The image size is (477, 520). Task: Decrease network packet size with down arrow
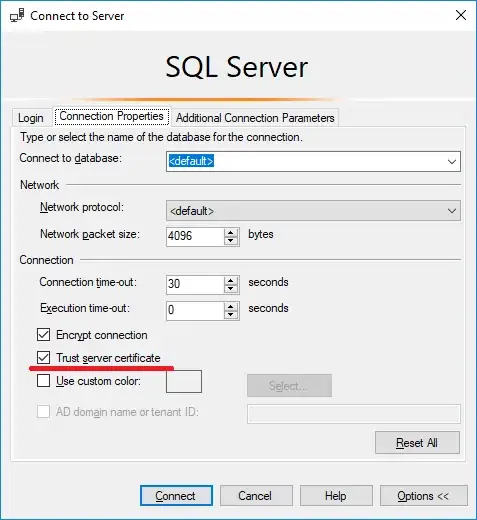(x=231, y=241)
